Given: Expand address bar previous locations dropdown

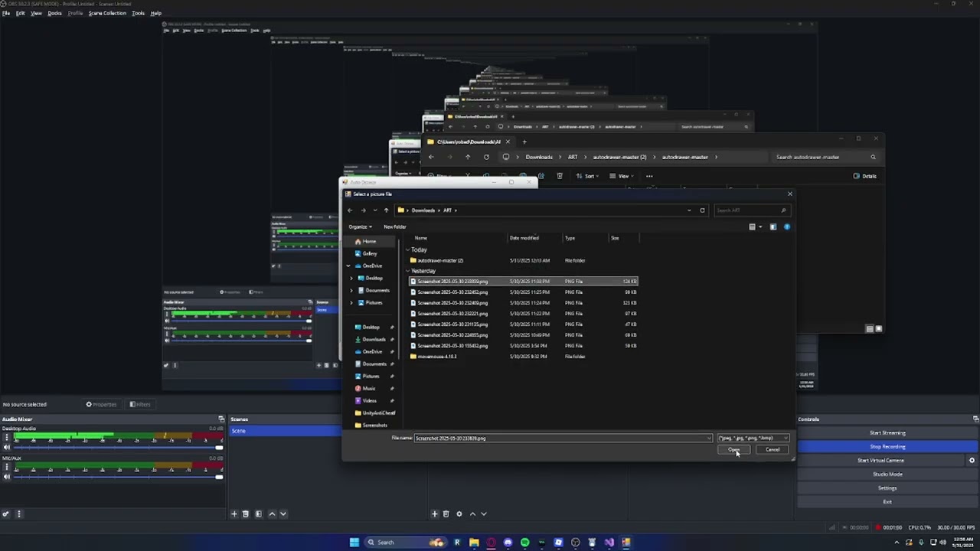Looking at the screenshot, I should [689, 210].
